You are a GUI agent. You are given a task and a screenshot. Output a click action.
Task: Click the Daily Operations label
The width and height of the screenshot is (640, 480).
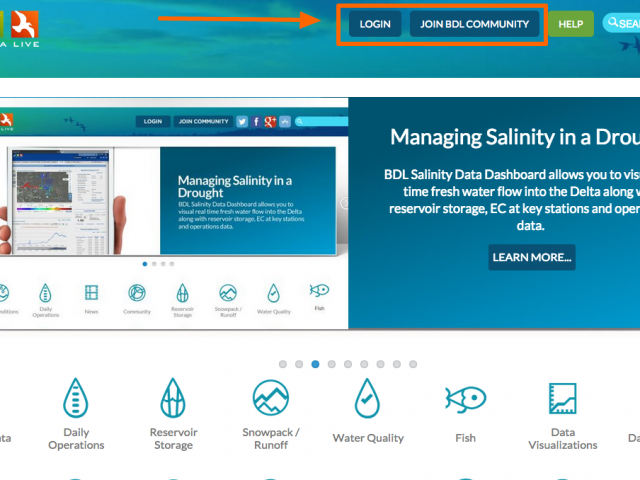tap(76, 438)
